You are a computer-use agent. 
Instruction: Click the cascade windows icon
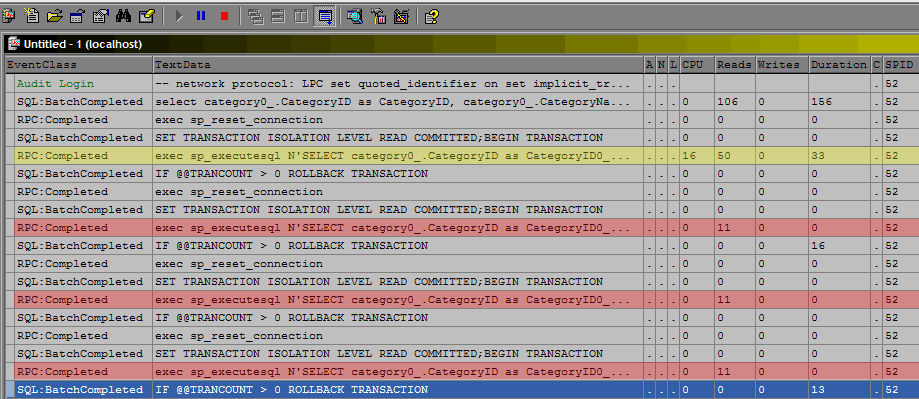point(256,16)
